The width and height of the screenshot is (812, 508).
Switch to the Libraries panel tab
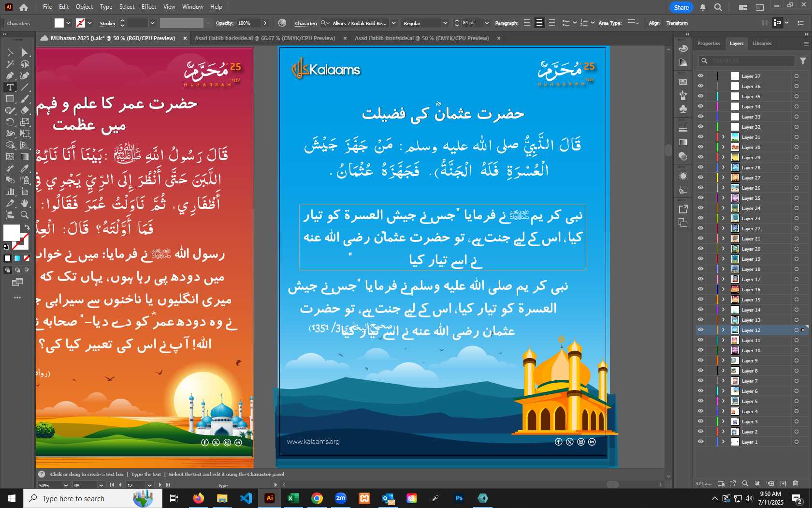click(x=762, y=44)
